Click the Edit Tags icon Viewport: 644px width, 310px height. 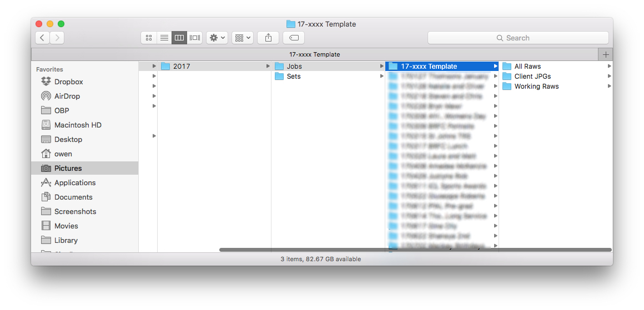[294, 38]
